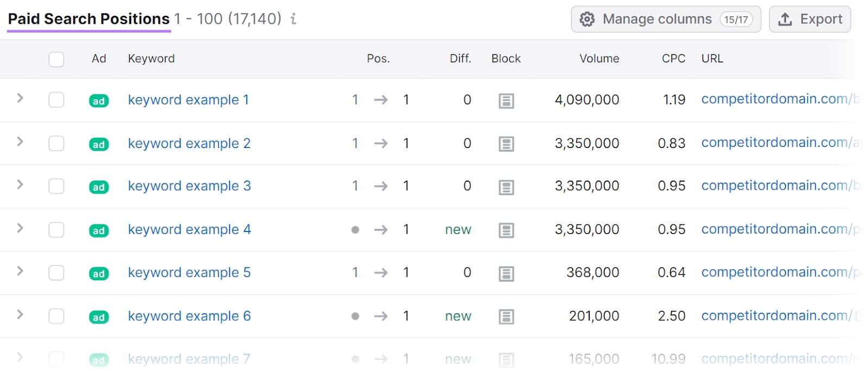This screenshot has height=380, width=868.
Task: Click the Export button
Action: tap(810, 19)
